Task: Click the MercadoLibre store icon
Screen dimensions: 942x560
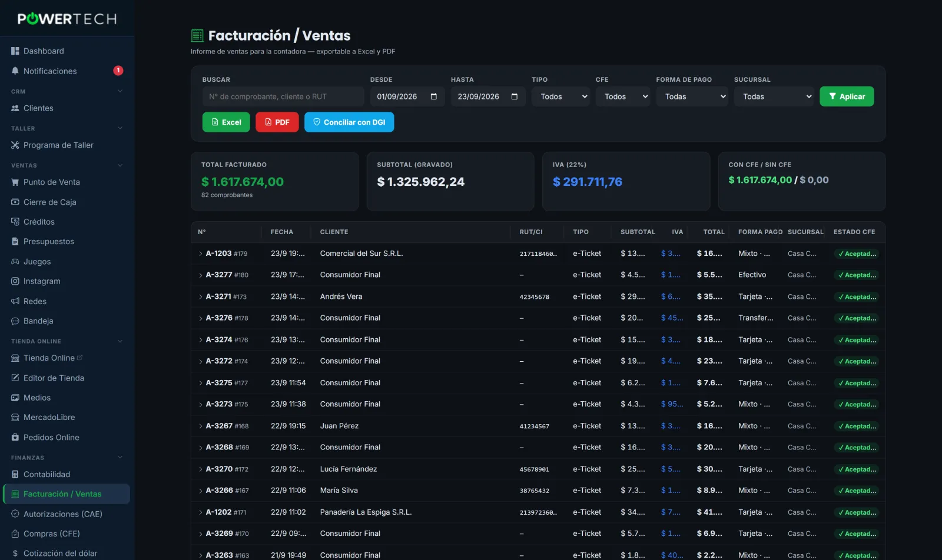Action: (x=15, y=418)
